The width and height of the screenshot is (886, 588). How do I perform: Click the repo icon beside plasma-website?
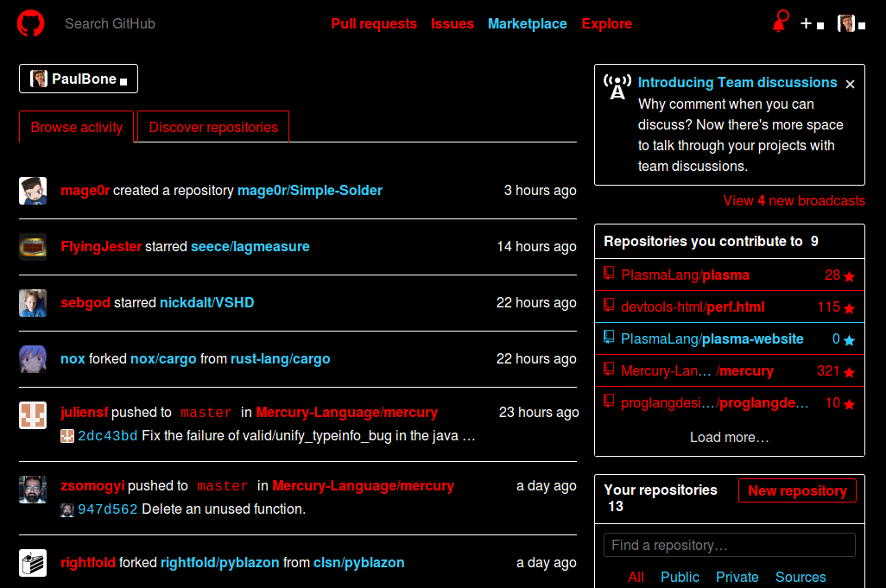pyautogui.click(x=610, y=338)
